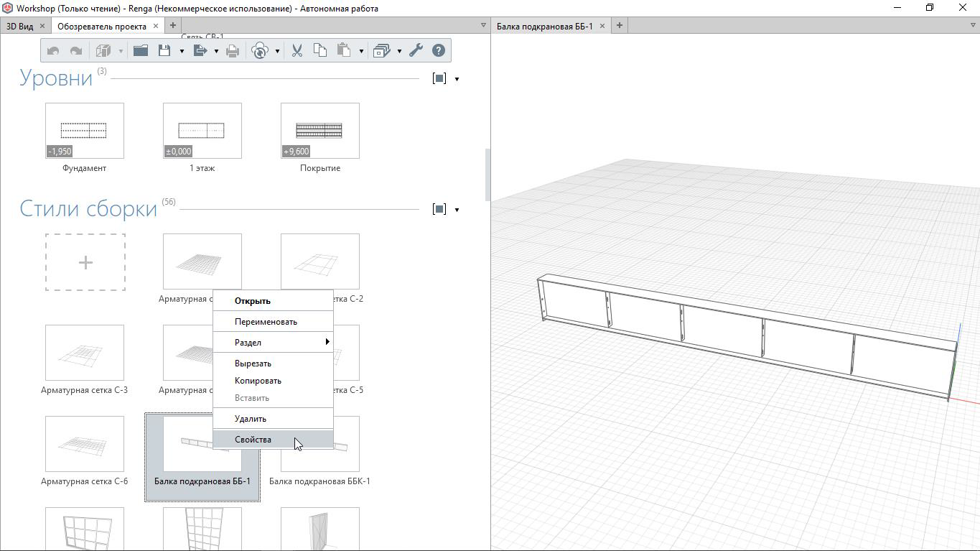Screen dimensions: 980x551
Task: Select the Фундамент level thumbnail
Action: point(85,131)
